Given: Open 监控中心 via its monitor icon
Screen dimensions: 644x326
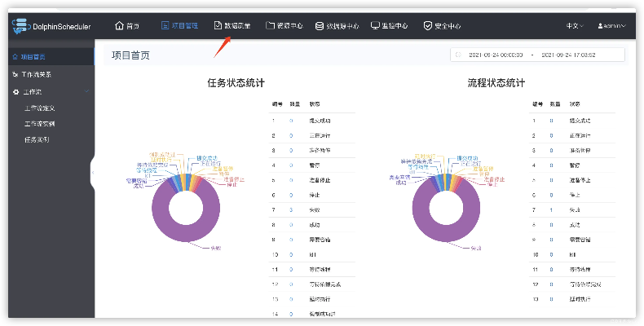Looking at the screenshot, I should [375, 25].
